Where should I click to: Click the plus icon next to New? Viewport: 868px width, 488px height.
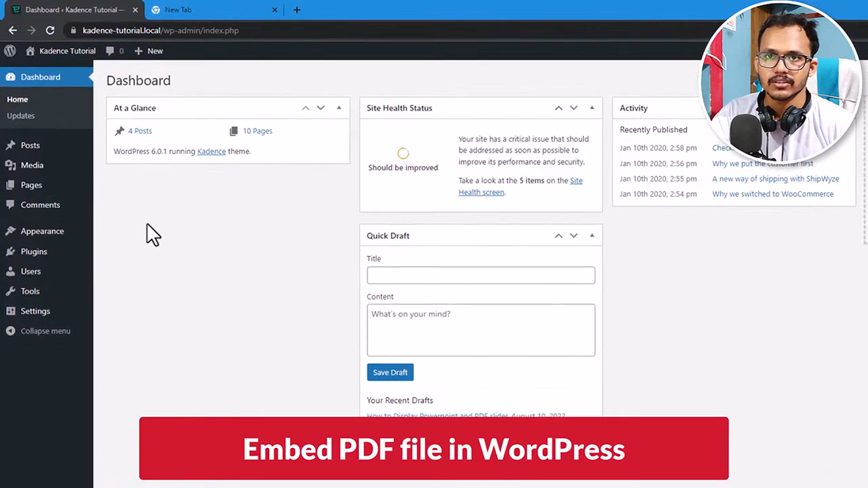[138, 51]
